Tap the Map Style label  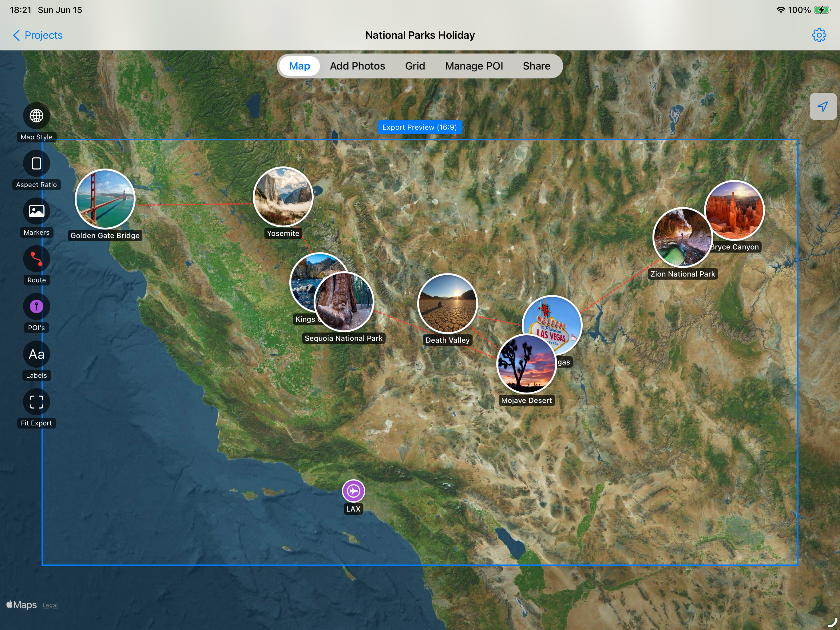pyautogui.click(x=37, y=137)
